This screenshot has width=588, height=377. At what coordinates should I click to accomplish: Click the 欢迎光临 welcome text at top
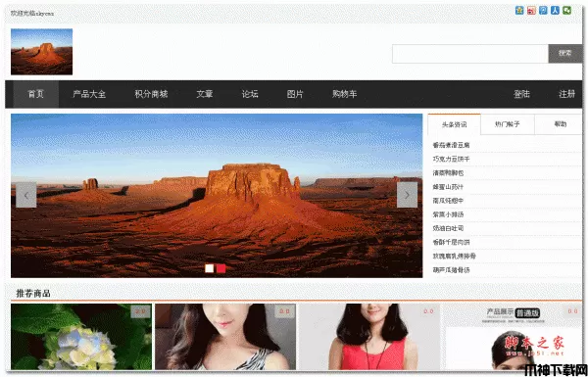(32, 14)
